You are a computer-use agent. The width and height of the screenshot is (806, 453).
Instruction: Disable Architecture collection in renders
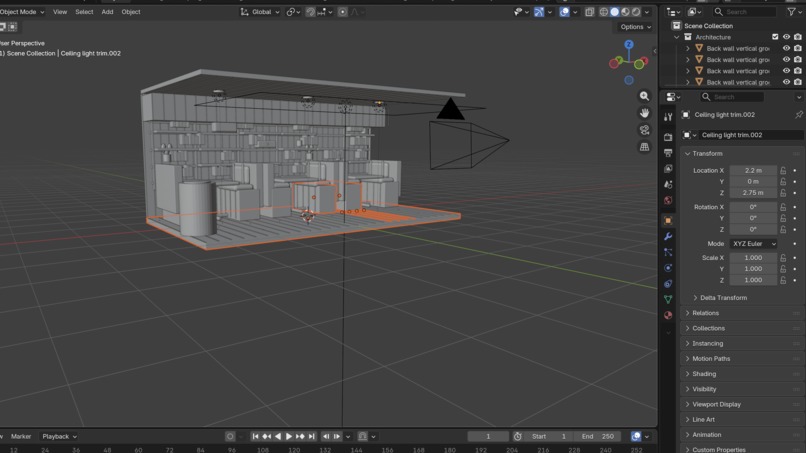[x=797, y=37]
